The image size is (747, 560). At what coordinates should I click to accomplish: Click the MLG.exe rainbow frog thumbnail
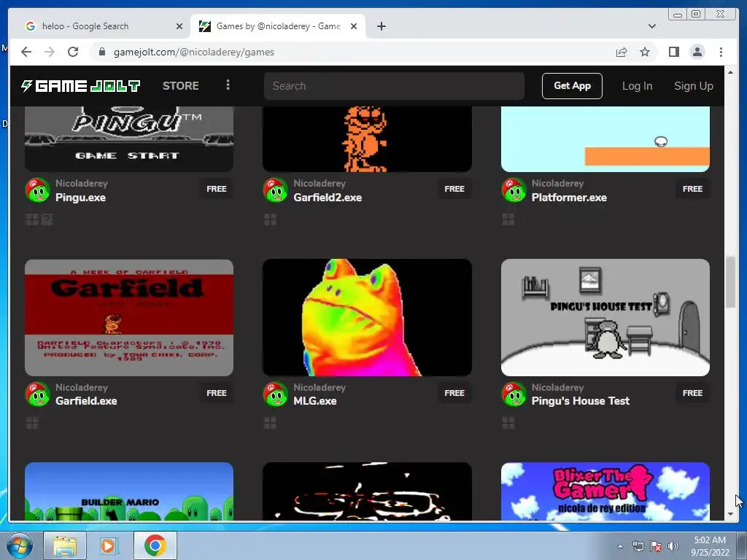point(367,318)
